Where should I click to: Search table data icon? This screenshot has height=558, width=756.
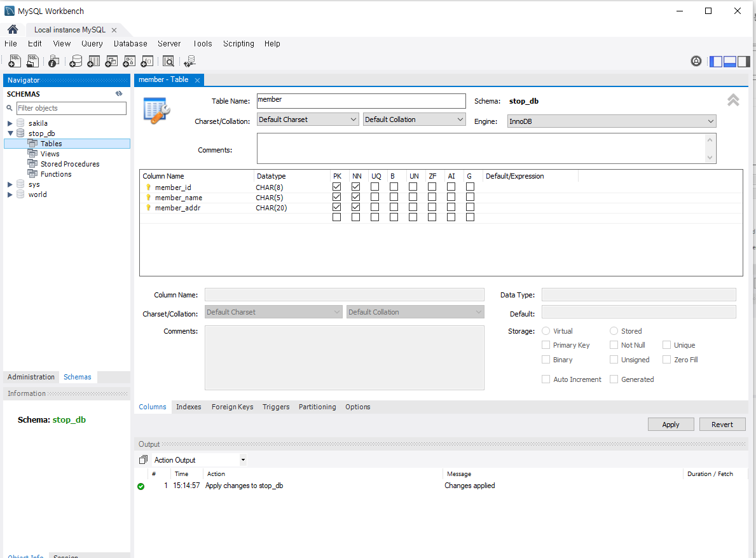point(168,61)
